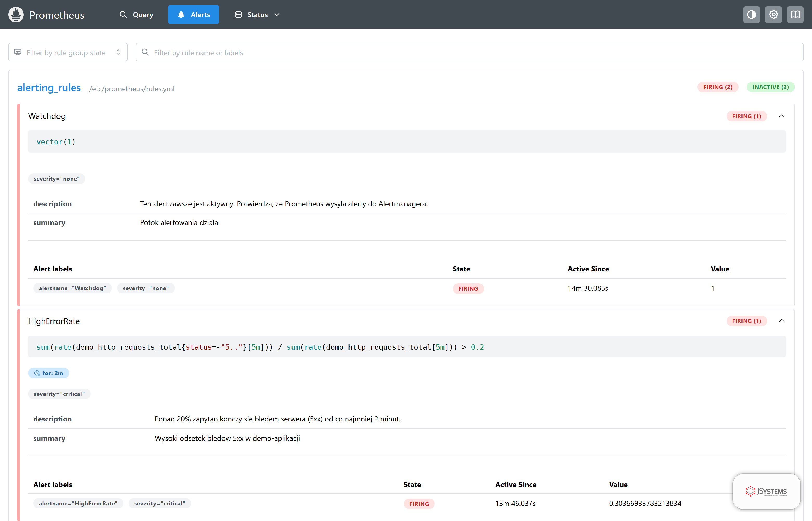The height and width of the screenshot is (521, 812).
Task: Click the Watchdog description starting 'Ten alert zawsze'
Action: (x=284, y=204)
